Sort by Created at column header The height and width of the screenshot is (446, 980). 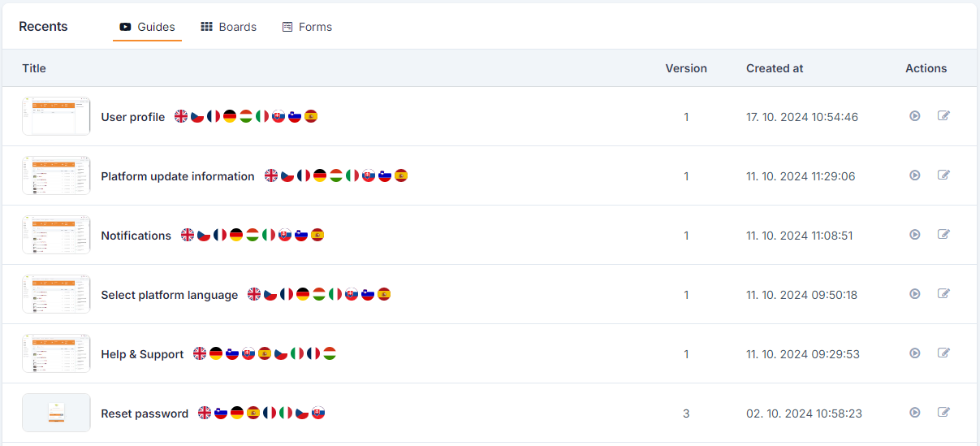775,68
